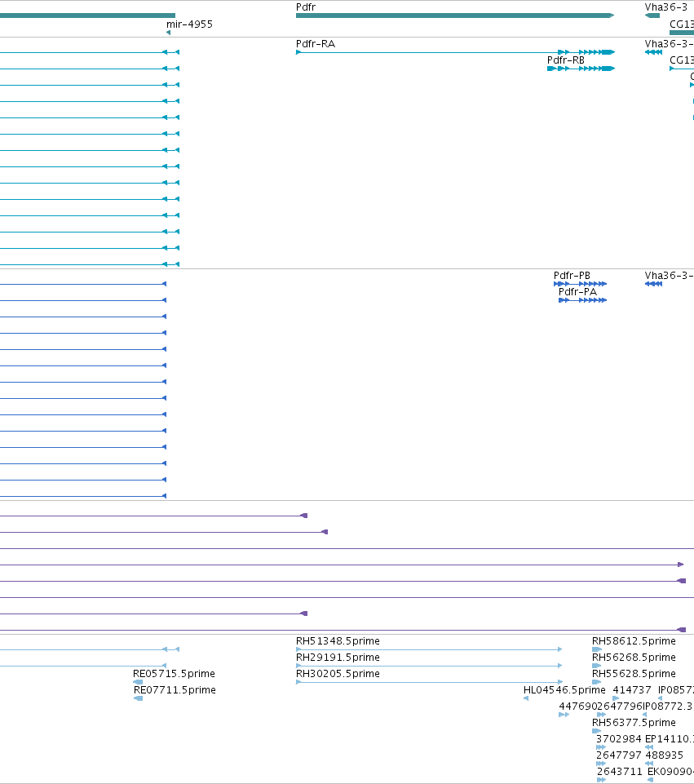Image resolution: width=694 pixels, height=784 pixels.
Task: Click the 488935 feature label
Action: point(664,755)
